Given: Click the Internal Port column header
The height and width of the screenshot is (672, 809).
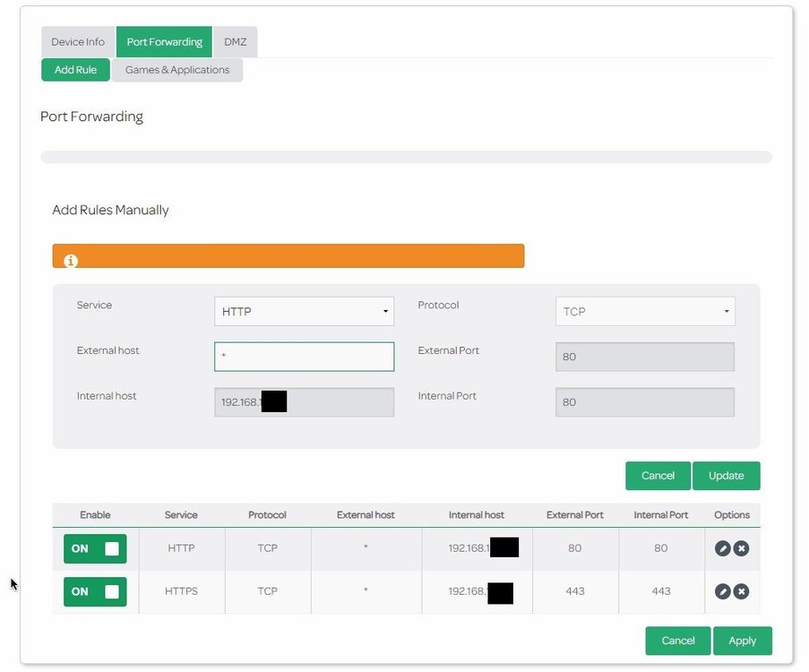Looking at the screenshot, I should [661, 514].
